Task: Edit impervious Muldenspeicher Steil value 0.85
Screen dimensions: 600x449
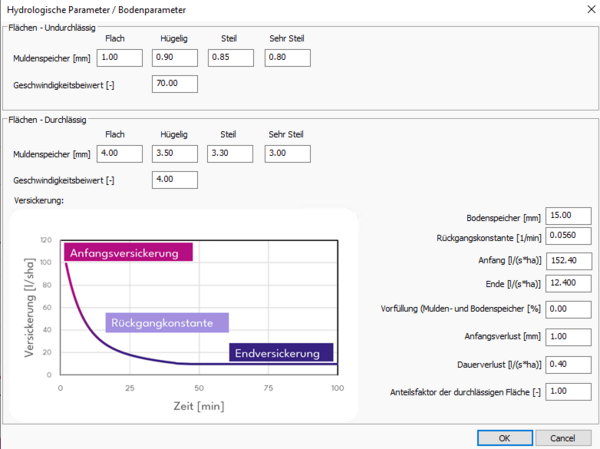Action: [231, 58]
